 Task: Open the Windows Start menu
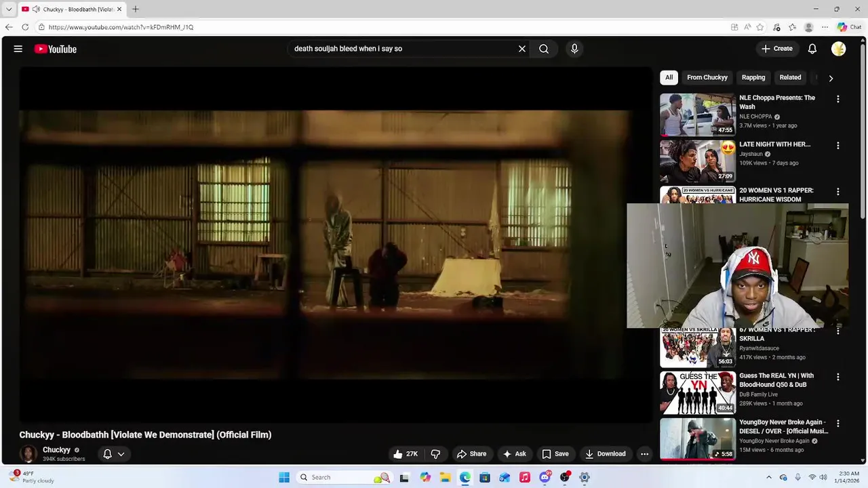(284, 477)
